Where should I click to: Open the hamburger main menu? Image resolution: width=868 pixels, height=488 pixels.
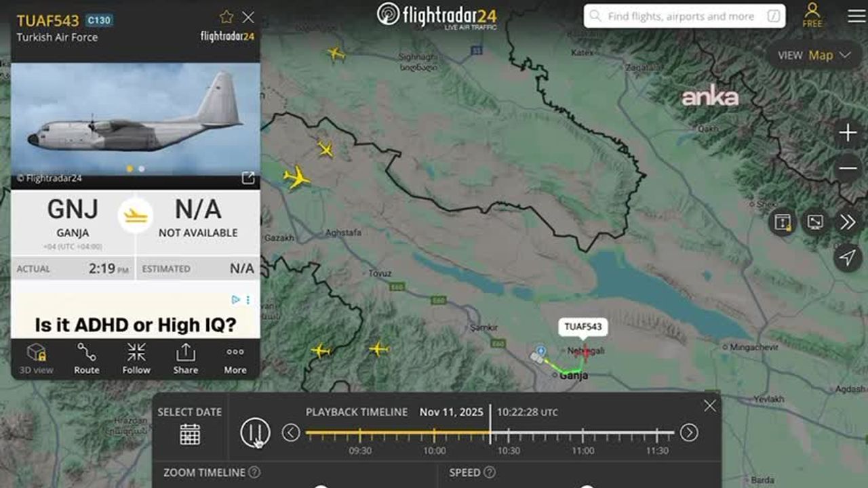[x=856, y=16]
